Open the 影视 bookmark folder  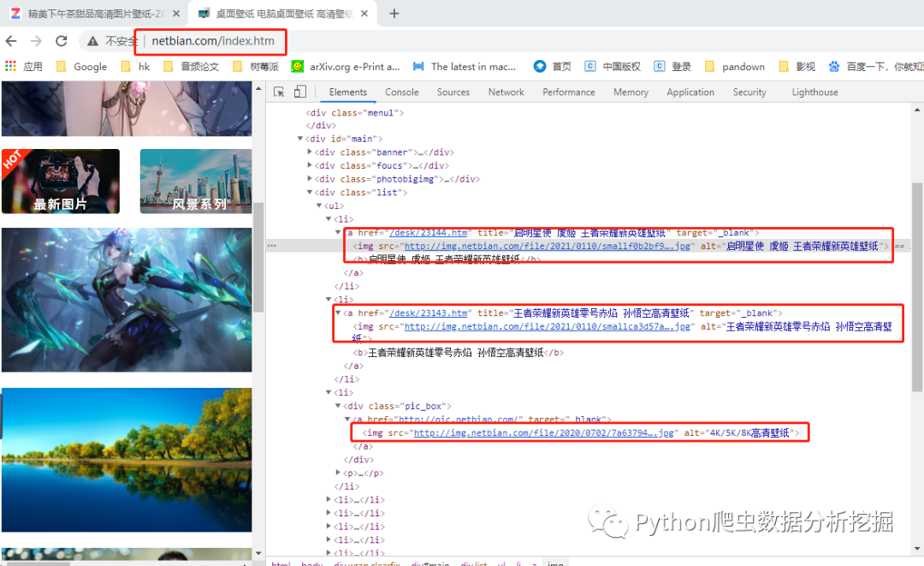pos(797,67)
